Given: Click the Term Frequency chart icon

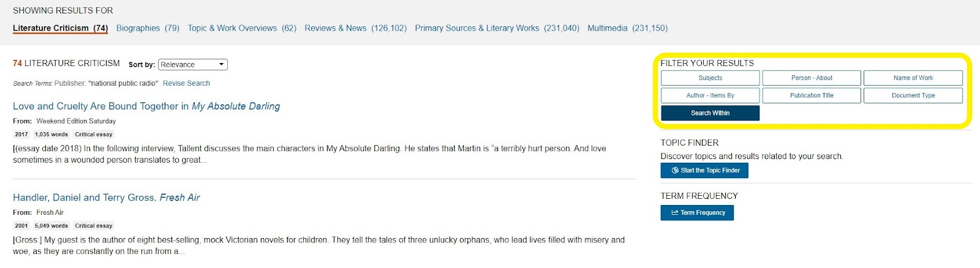Looking at the screenshot, I should coord(674,213).
